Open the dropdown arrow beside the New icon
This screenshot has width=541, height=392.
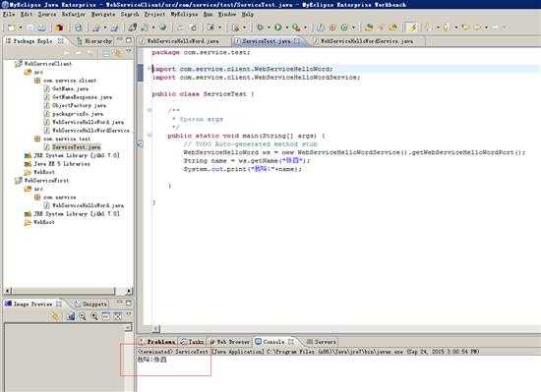click(x=21, y=28)
